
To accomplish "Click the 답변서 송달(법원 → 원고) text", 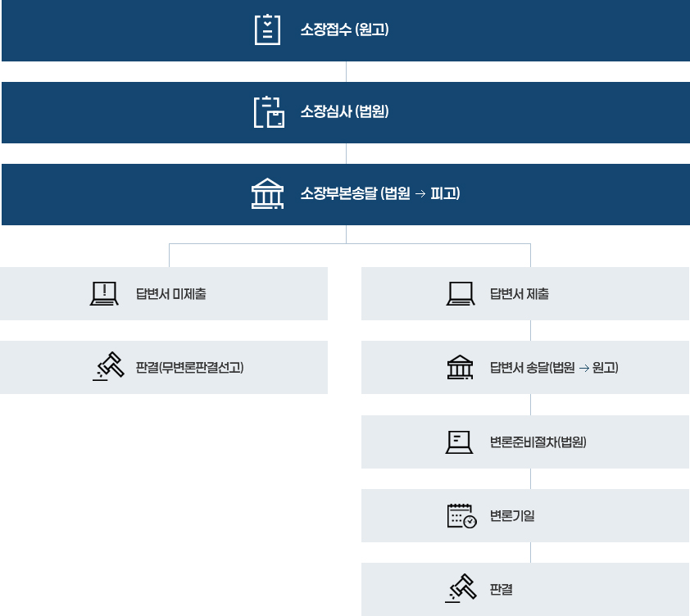I will (x=554, y=367).
